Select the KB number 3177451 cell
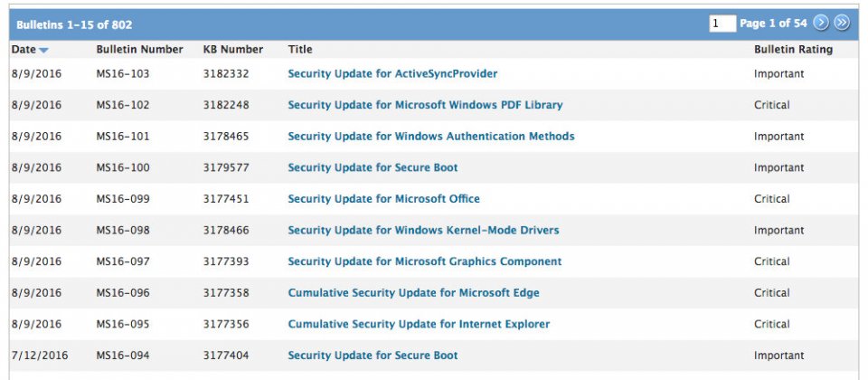Image resolution: width=868 pixels, height=380 pixels. (226, 199)
